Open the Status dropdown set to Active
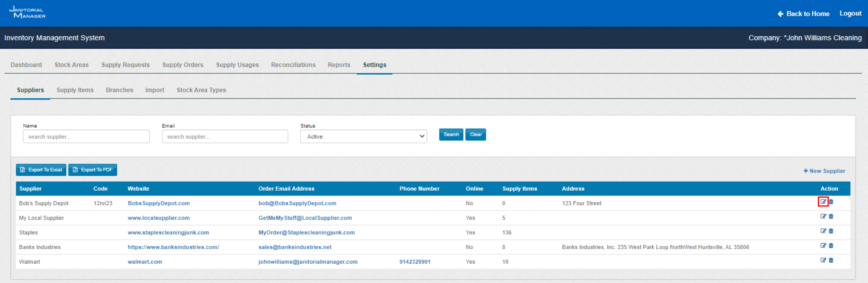The height and width of the screenshot is (283, 868). [x=363, y=137]
